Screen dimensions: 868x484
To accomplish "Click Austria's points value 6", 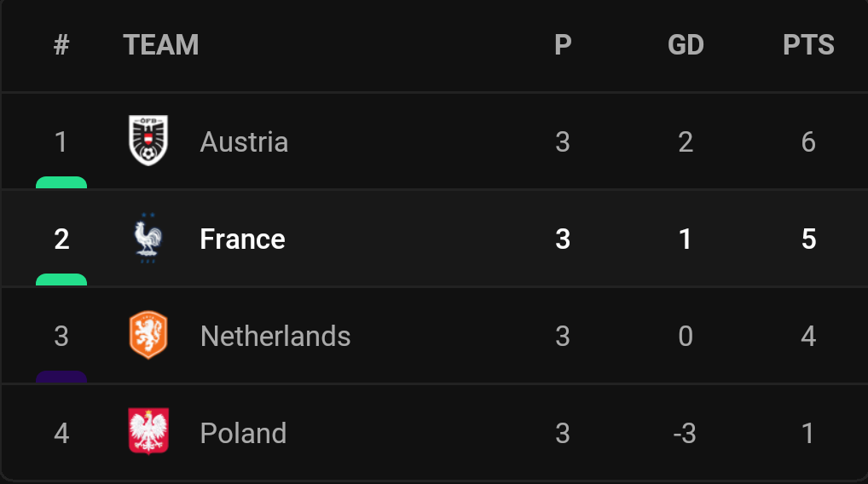I will coord(808,141).
